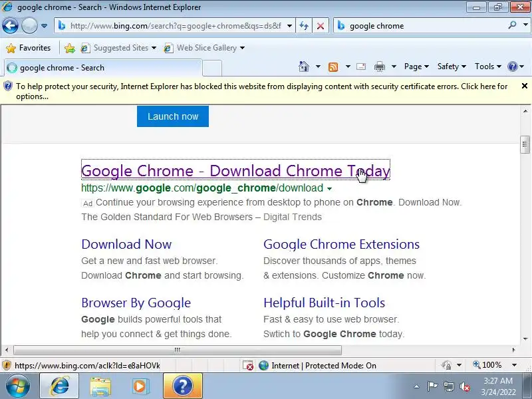The image size is (532, 399).
Task: Click the Print icon
Action: click(x=379, y=67)
